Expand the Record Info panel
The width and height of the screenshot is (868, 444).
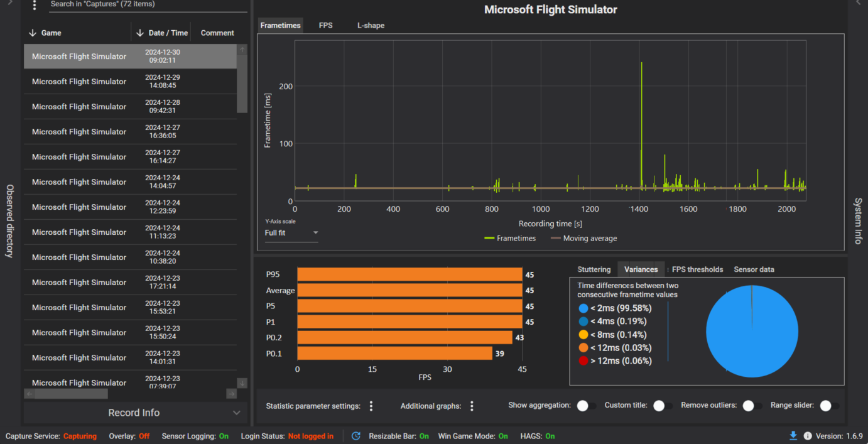[x=136, y=413]
